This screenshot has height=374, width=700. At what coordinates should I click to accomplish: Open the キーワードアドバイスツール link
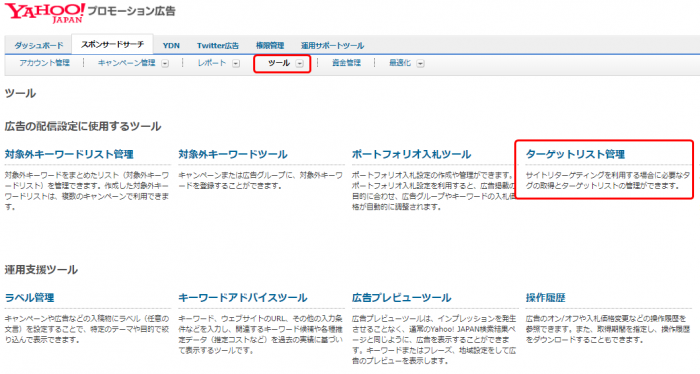tap(243, 298)
